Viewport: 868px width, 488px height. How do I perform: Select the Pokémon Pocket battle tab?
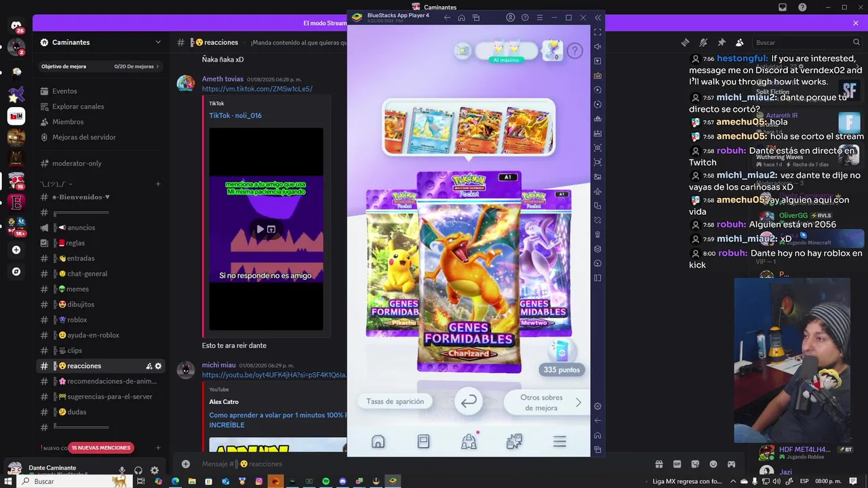(514, 442)
